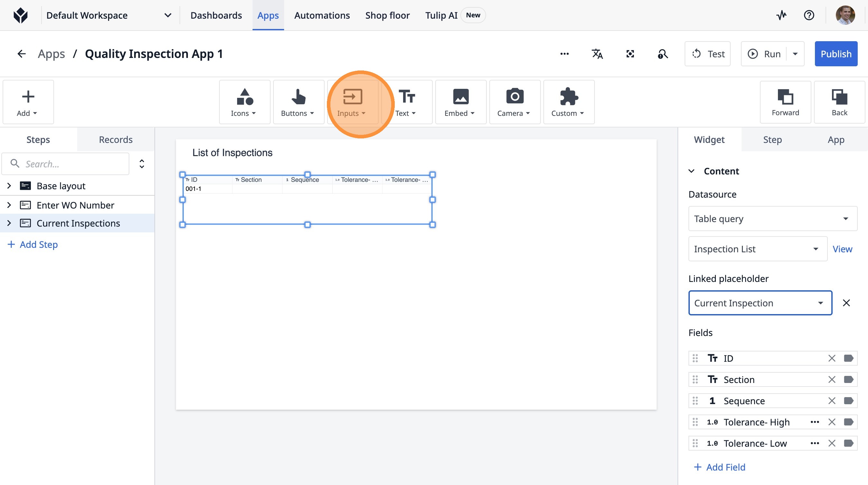Expand the Base layout step
Screen dimensions: 868x485
pyautogui.click(x=9, y=186)
